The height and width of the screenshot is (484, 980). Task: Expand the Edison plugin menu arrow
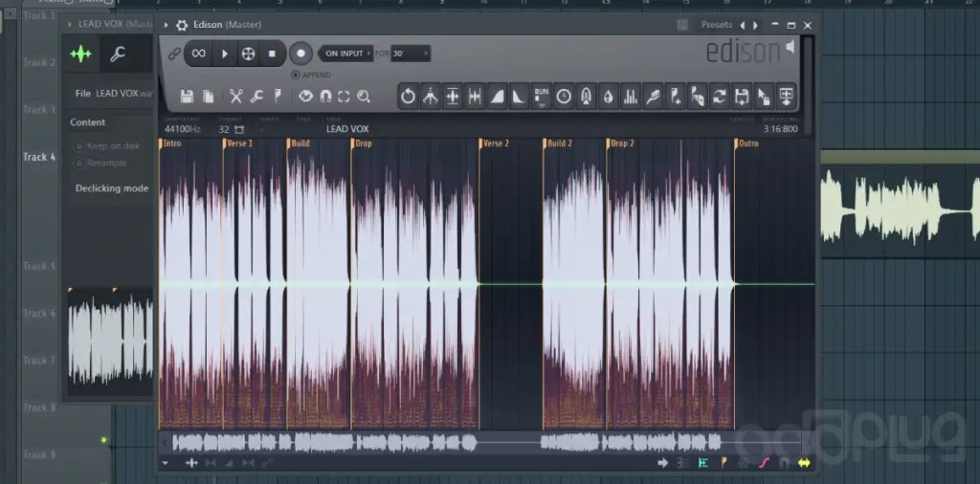166,25
